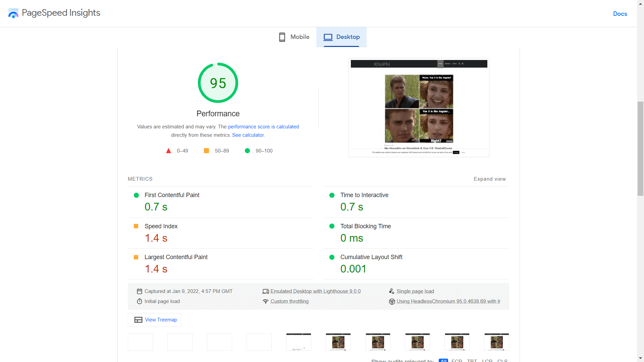Click the last filmstrip thumbnail
The width and height of the screenshot is (644, 362).
(496, 342)
